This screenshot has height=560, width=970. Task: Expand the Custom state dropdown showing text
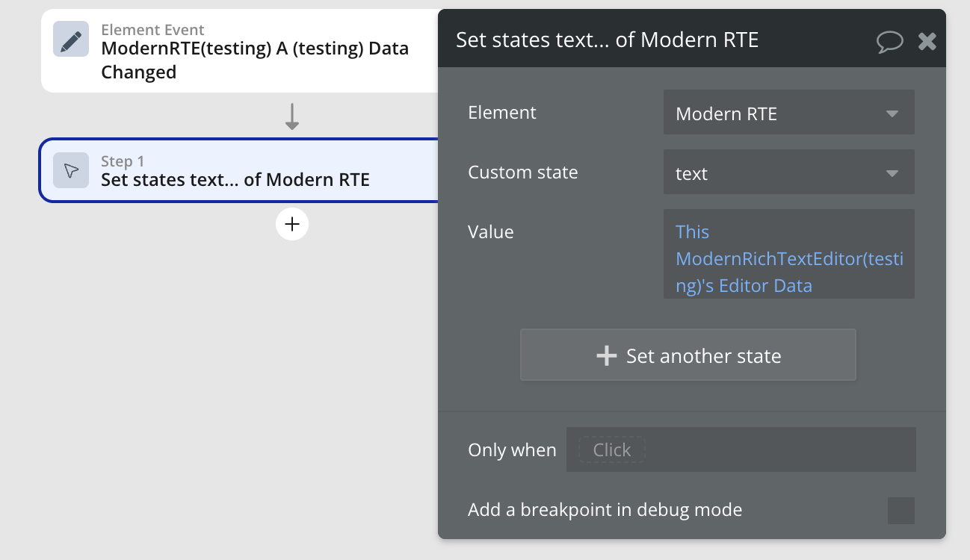(788, 173)
